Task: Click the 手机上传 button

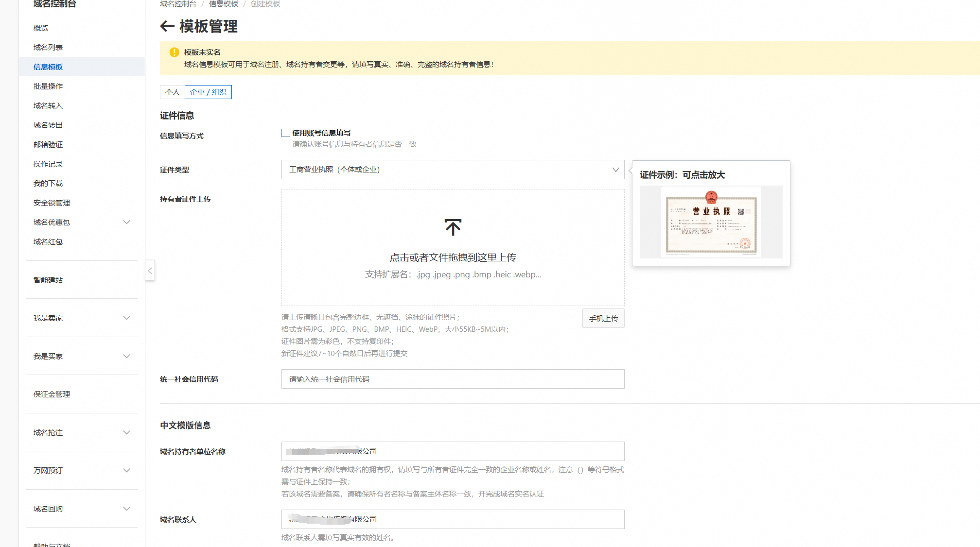Action: [x=603, y=319]
